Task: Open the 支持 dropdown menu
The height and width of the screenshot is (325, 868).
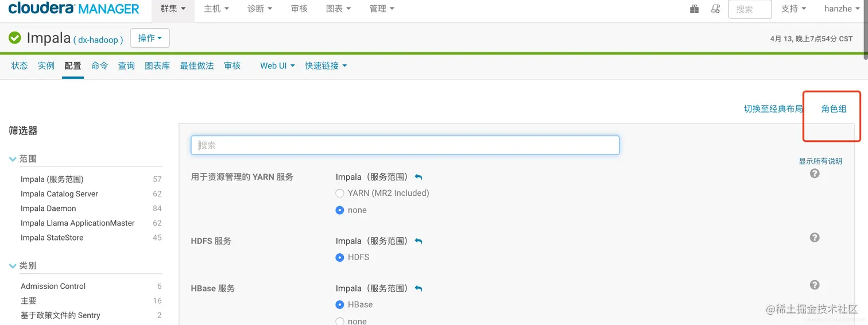Action: [794, 9]
